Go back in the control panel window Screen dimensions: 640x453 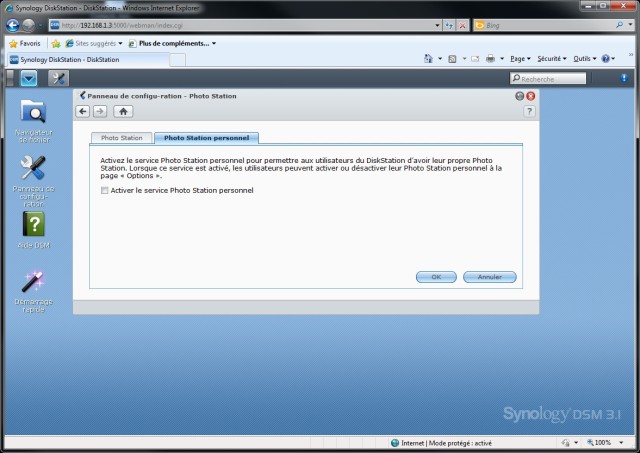[x=83, y=111]
